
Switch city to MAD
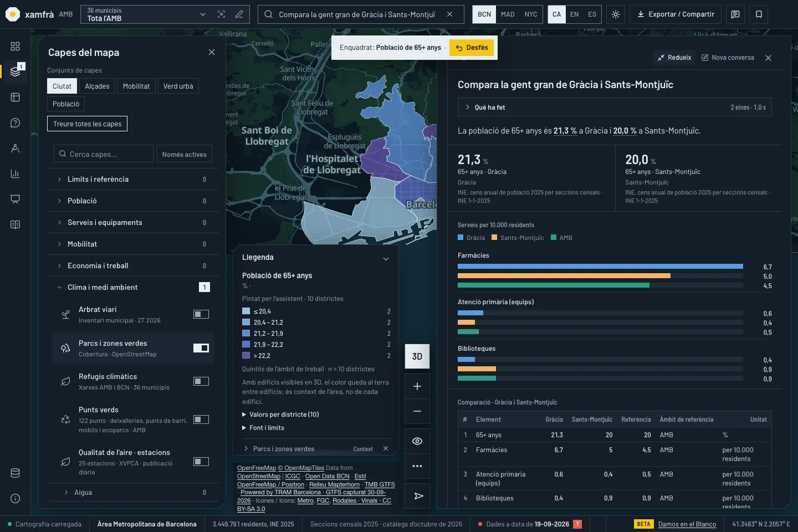click(508, 14)
